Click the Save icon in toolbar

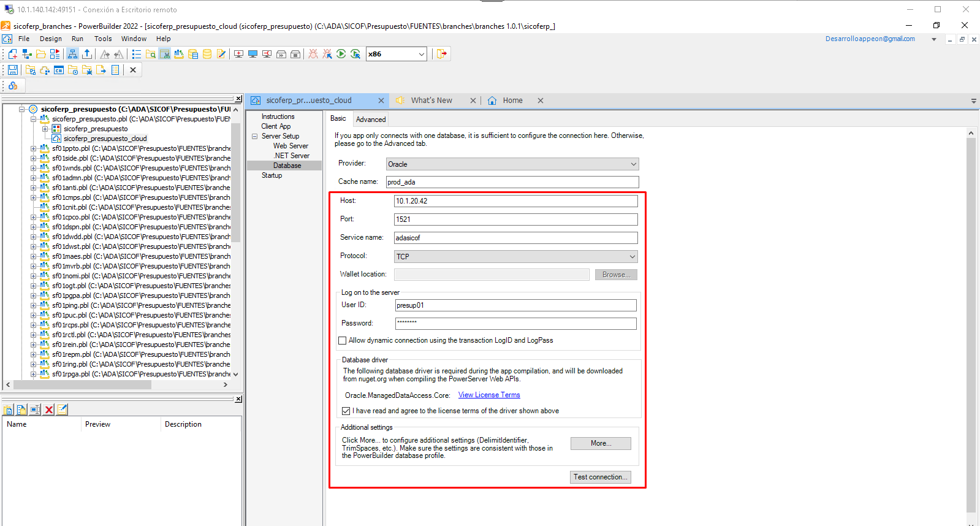pyautogui.click(x=13, y=71)
